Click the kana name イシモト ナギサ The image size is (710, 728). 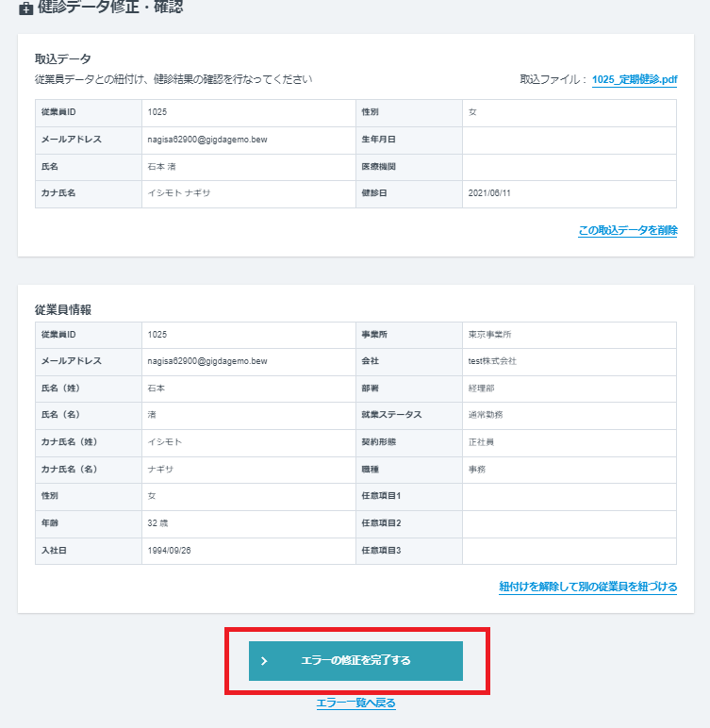point(179,193)
